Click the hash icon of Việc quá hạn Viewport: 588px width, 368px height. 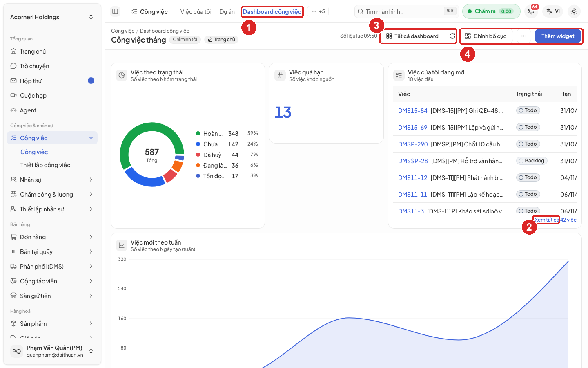coord(280,75)
